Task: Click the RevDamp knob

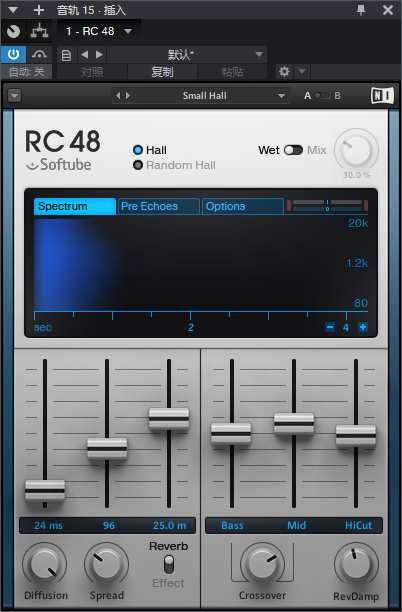Action: point(356,564)
